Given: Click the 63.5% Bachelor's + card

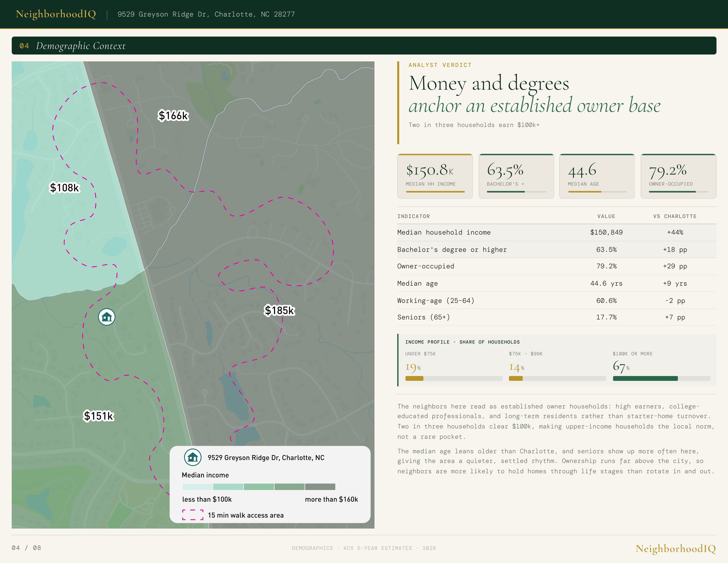Looking at the screenshot, I should point(516,176).
